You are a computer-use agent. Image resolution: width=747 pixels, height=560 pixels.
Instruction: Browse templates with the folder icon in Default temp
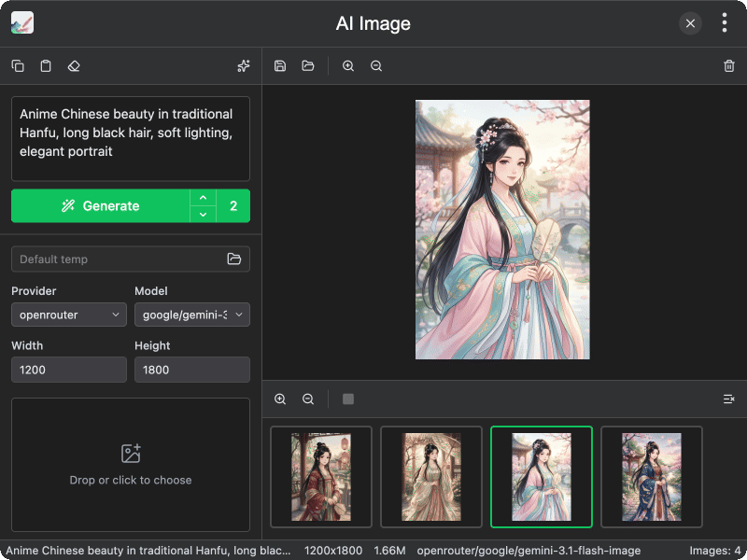point(234,259)
